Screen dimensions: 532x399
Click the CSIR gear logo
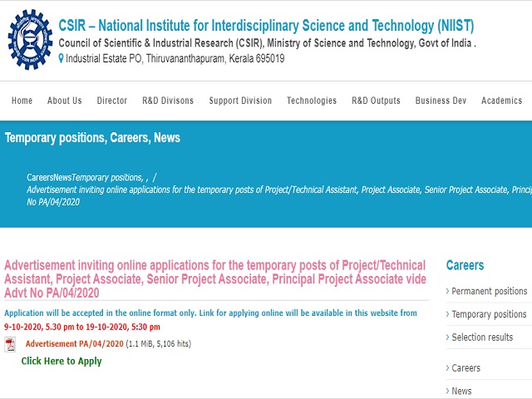point(30,40)
